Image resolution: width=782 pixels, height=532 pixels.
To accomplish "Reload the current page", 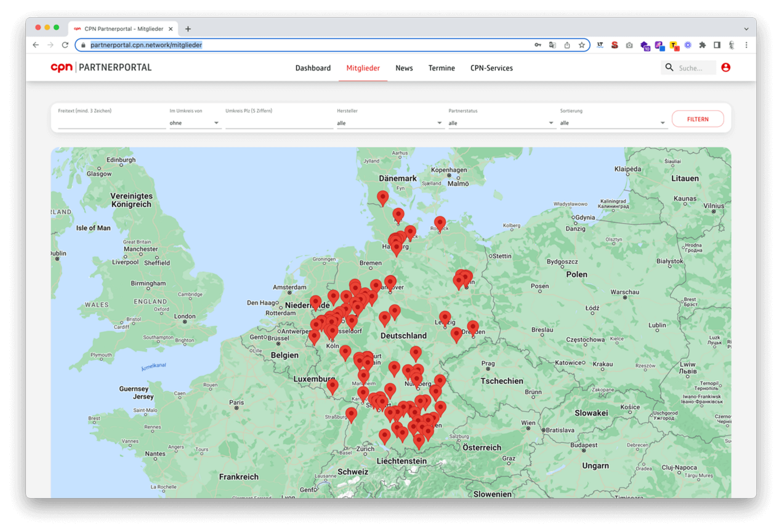I will coord(65,45).
